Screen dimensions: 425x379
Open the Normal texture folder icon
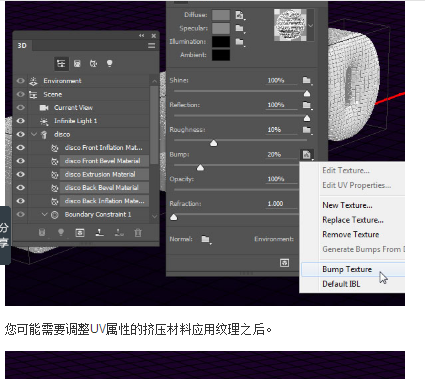206,239
